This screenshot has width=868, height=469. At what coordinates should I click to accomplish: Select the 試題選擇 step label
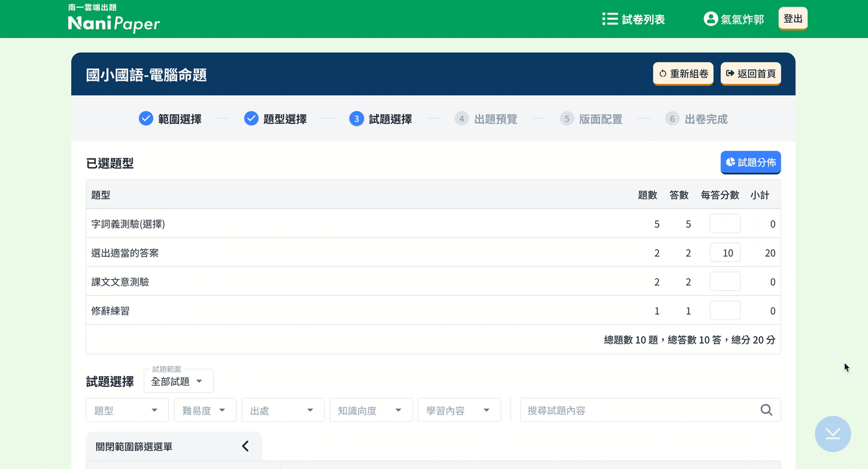point(391,119)
